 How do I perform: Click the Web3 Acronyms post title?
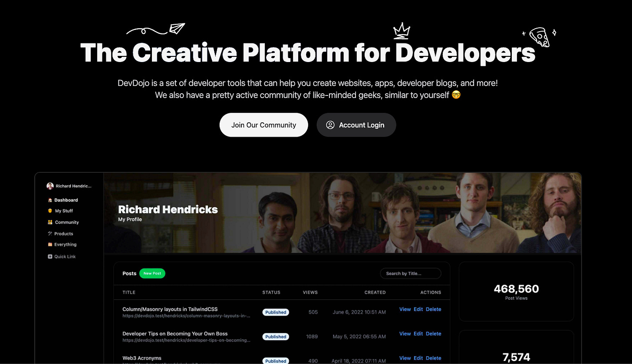pos(142,358)
